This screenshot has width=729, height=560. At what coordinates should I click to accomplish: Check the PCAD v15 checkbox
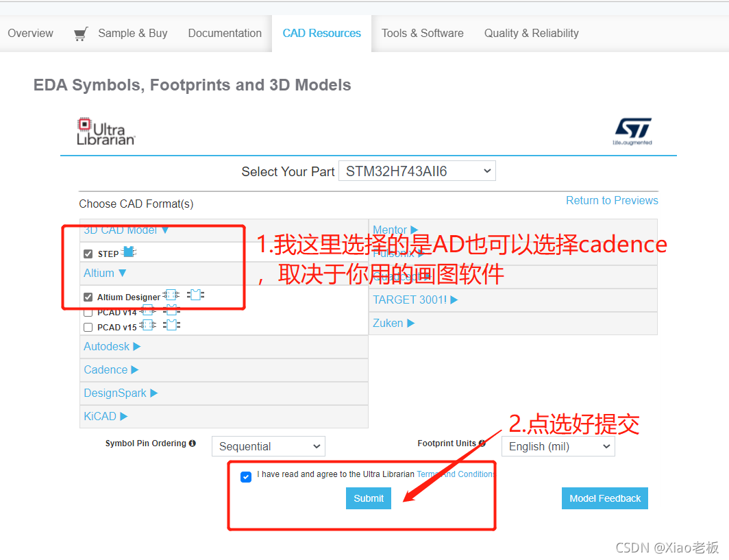coord(88,328)
